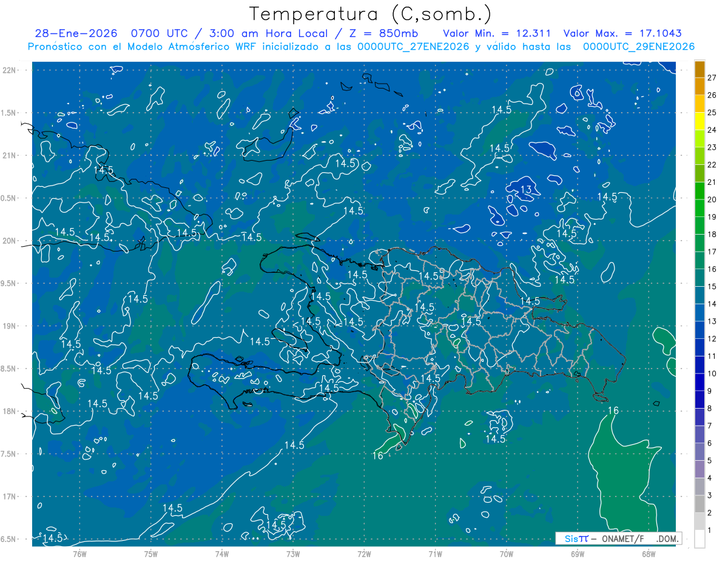Select the '71W' longitude label
The width and height of the screenshot is (728, 562).
click(x=435, y=555)
